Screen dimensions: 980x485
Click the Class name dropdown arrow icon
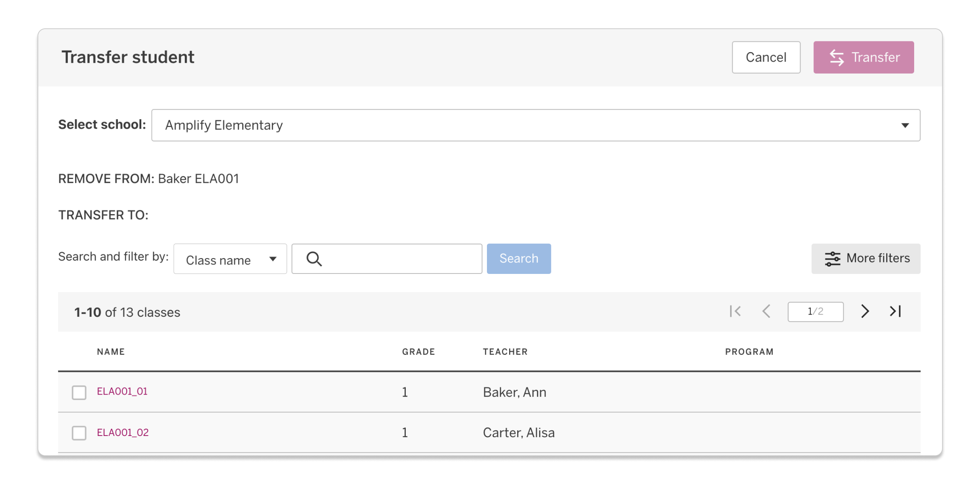click(x=273, y=259)
